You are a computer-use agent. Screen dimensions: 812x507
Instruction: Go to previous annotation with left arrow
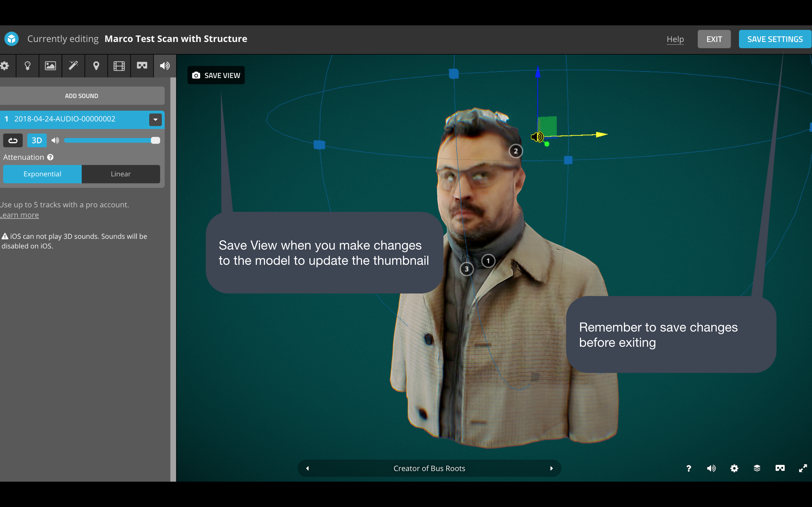307,468
